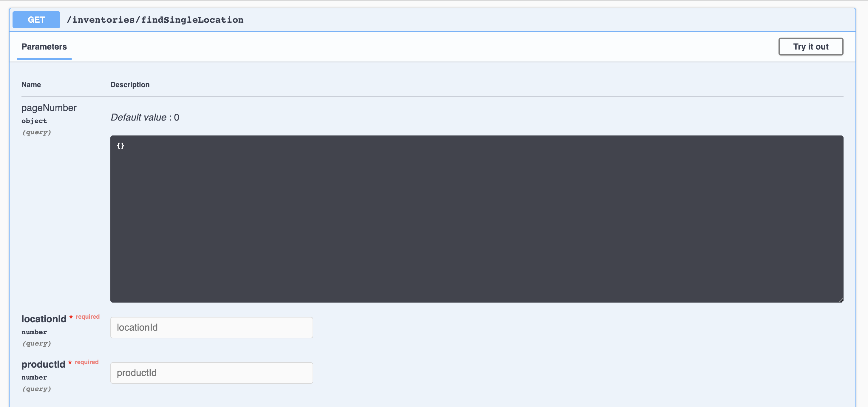Click the required marker next to locationId

(85, 317)
